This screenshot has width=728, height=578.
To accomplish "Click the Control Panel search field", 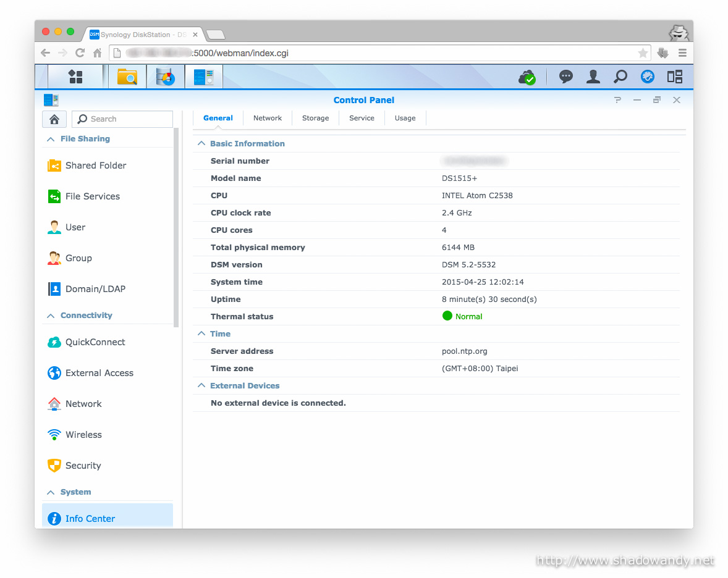I will tap(122, 119).
